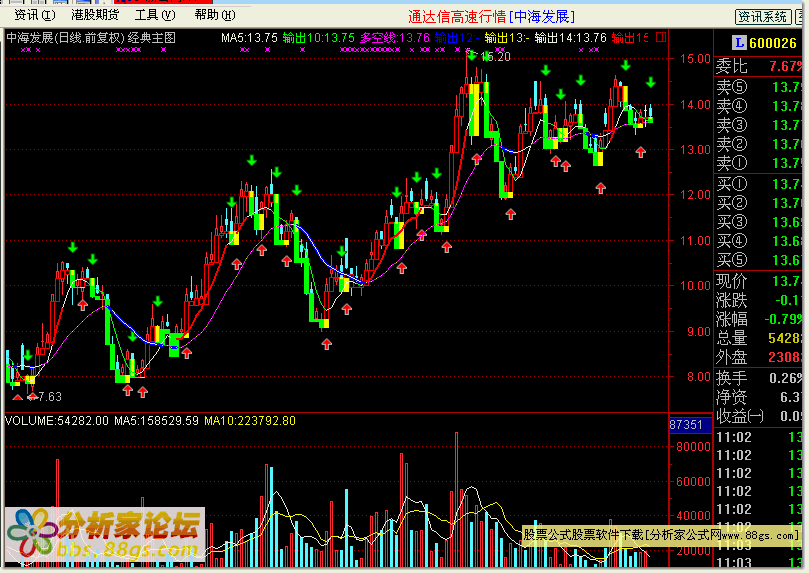Image resolution: width=809 pixels, height=573 pixels.
Task: Click the chart title 中海发展(日线.前复权) 经典主图
Action: point(91,38)
